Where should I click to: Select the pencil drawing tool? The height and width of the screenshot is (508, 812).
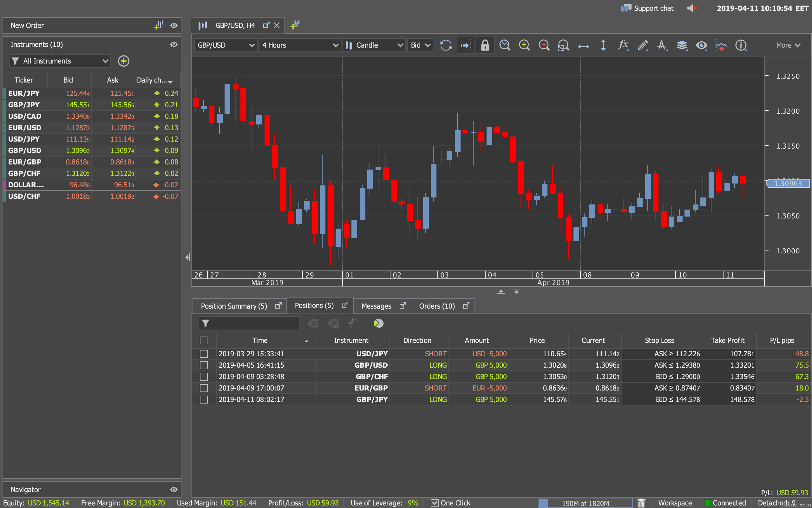pyautogui.click(x=643, y=45)
